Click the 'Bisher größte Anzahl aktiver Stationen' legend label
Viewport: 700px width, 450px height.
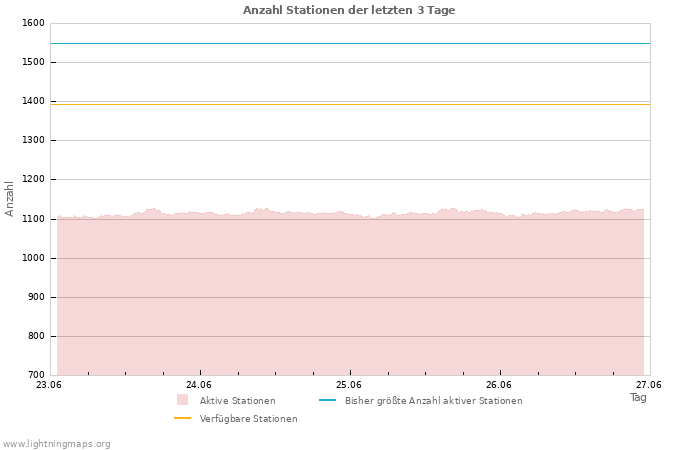433,400
